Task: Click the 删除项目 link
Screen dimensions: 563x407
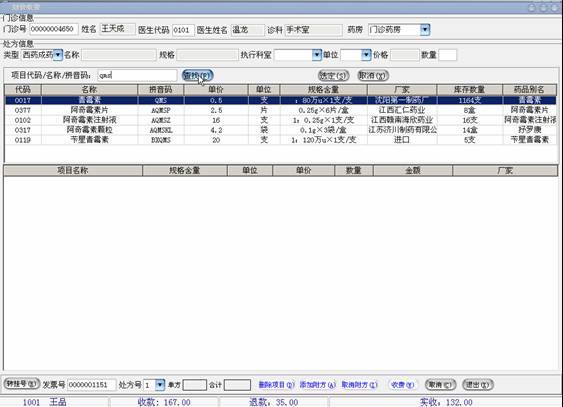Action: [x=276, y=385]
